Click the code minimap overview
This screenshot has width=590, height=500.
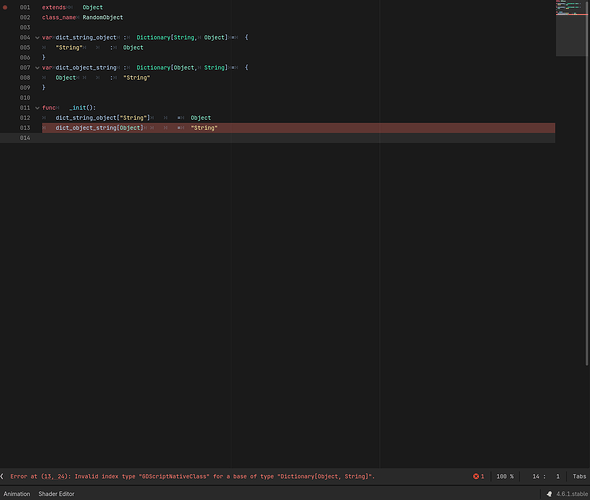(x=572, y=28)
